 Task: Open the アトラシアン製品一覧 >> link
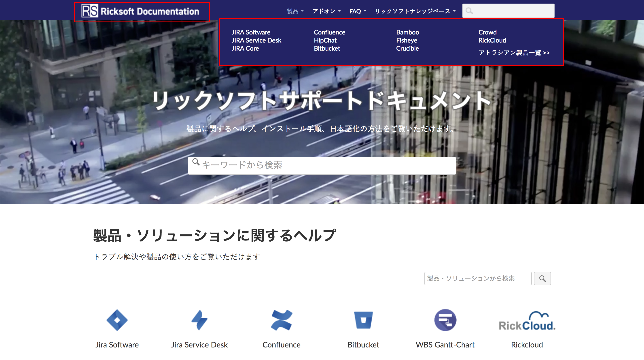click(514, 53)
